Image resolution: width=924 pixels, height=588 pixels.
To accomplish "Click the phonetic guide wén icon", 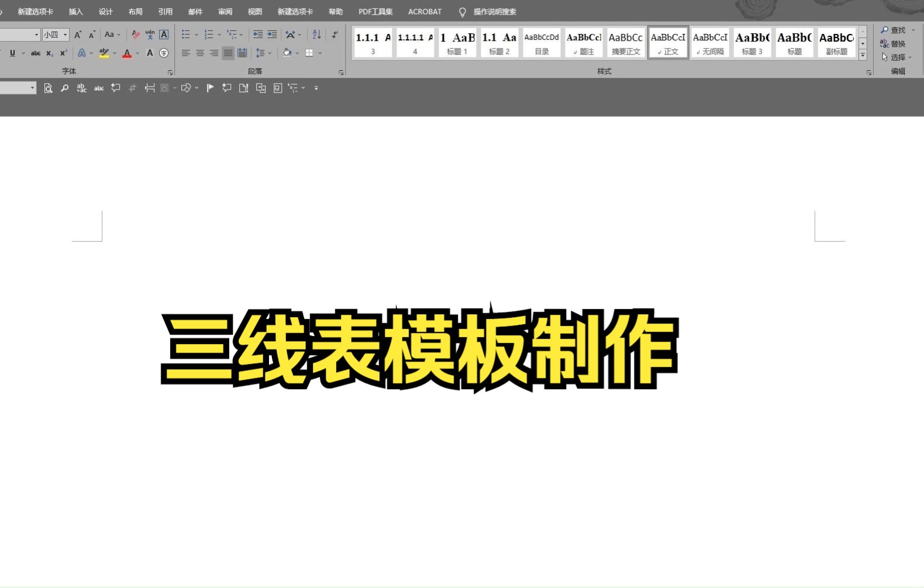I will point(150,35).
